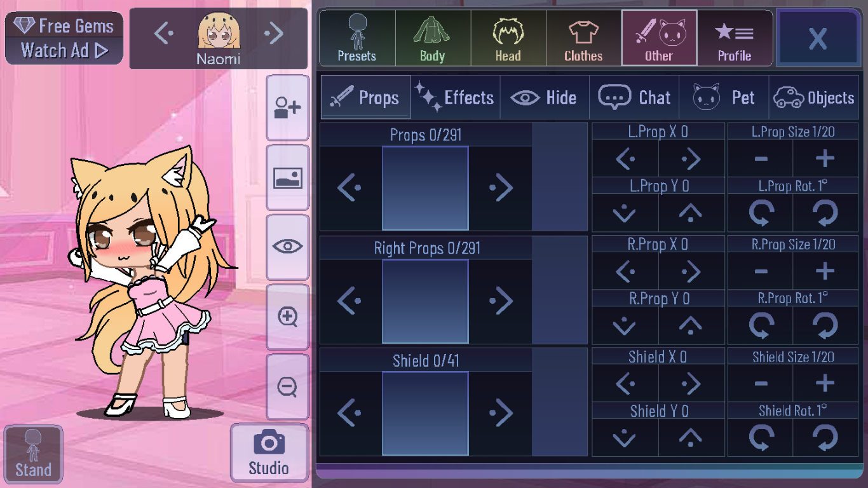This screenshot has height=488, width=868.
Task: Open the Stand pose button
Action: click(x=34, y=454)
